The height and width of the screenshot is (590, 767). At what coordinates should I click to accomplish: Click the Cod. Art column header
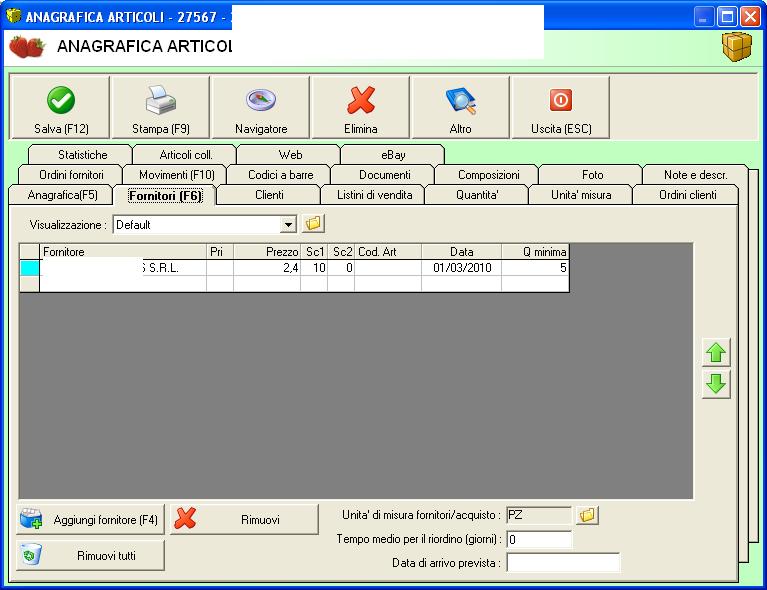(x=388, y=251)
